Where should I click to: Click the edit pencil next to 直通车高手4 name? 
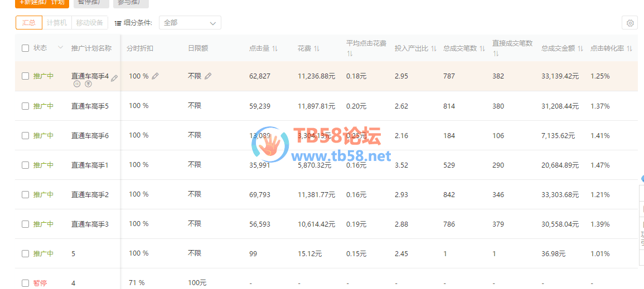pyautogui.click(x=114, y=79)
